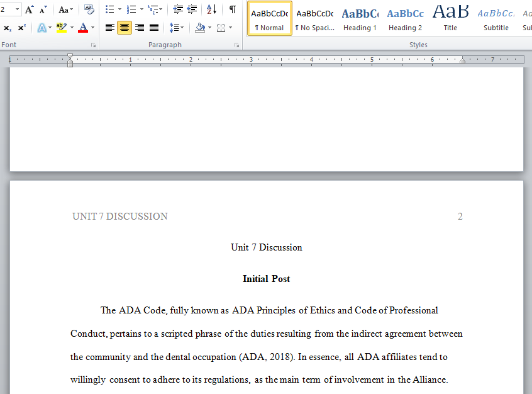The width and height of the screenshot is (532, 394).
Task: Click the Clear Formatting eraser icon
Action: (x=89, y=9)
